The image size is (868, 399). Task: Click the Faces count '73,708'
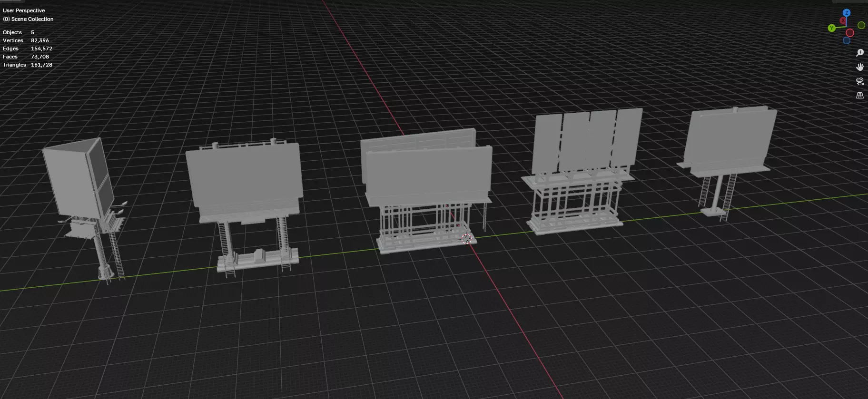[40, 57]
